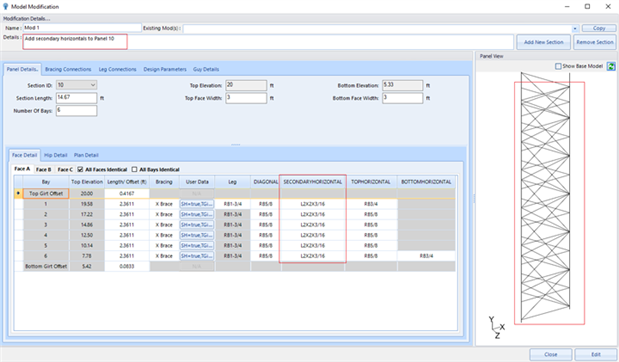Select the Guy Details tab

[x=206, y=69]
